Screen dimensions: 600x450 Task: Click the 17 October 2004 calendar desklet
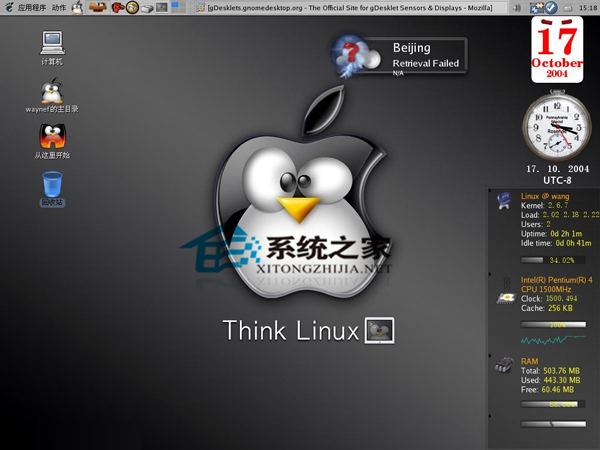pyautogui.click(x=557, y=50)
